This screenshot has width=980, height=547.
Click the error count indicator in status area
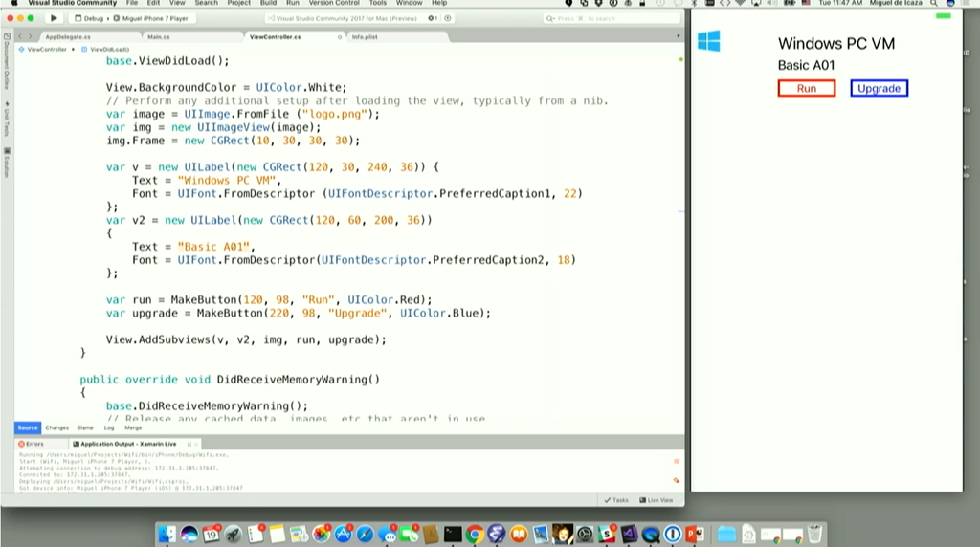[433, 19]
